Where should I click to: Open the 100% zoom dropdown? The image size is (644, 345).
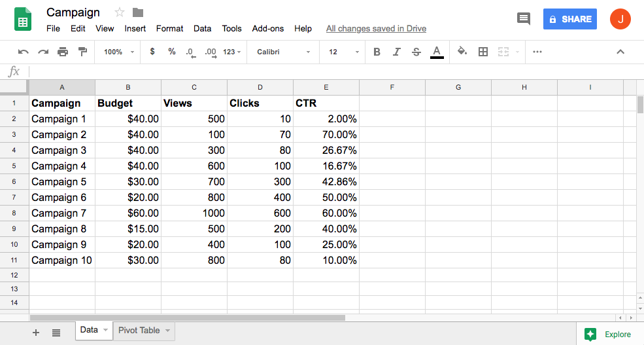point(119,52)
